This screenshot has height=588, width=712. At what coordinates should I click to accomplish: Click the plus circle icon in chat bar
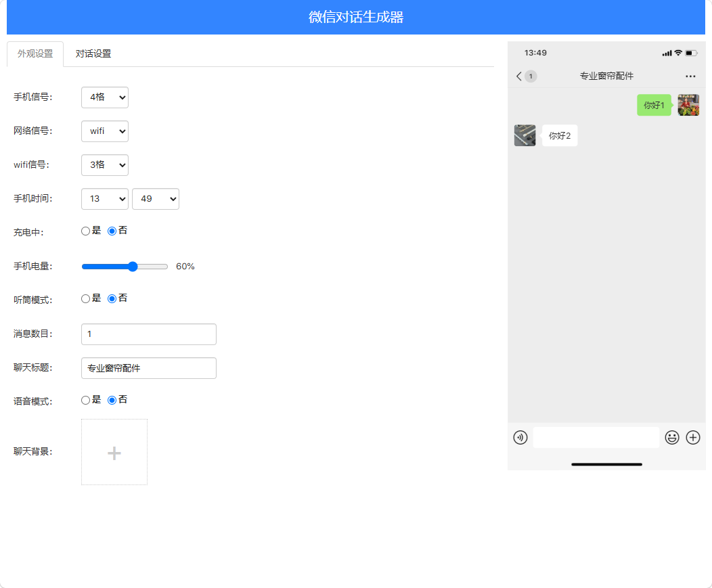[693, 437]
